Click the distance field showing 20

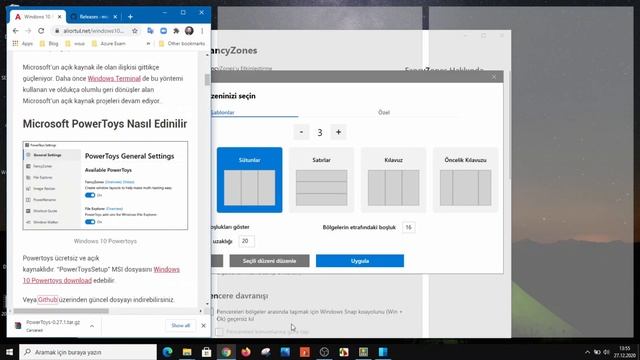click(x=246, y=241)
